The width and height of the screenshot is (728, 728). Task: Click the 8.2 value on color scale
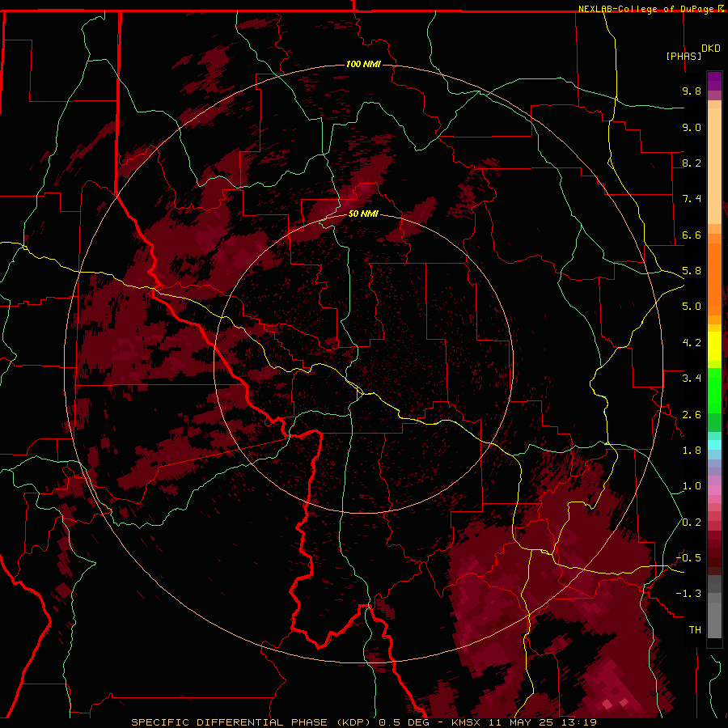(x=692, y=163)
